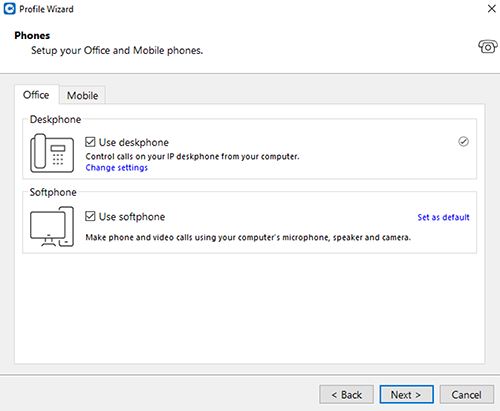
Task: Click the 'Make phone and video calls' description
Action: tap(248, 237)
